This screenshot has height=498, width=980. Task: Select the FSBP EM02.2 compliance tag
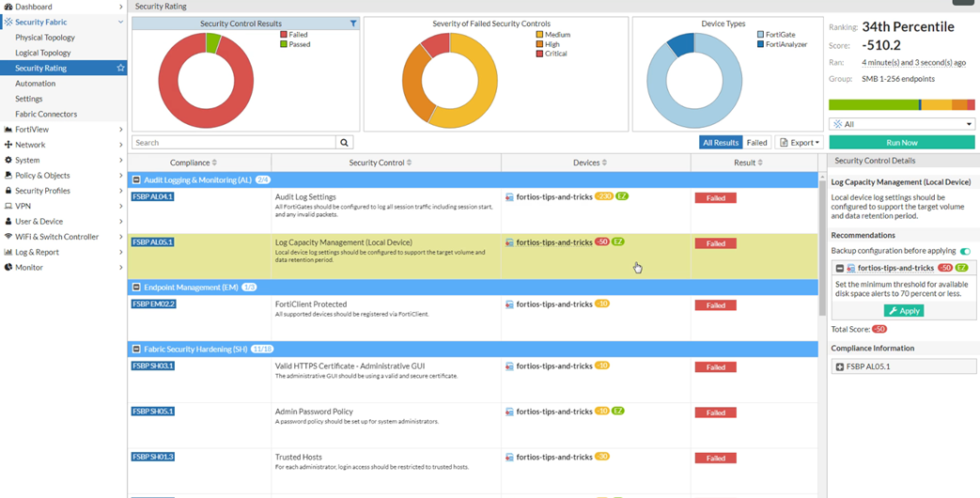tap(153, 304)
